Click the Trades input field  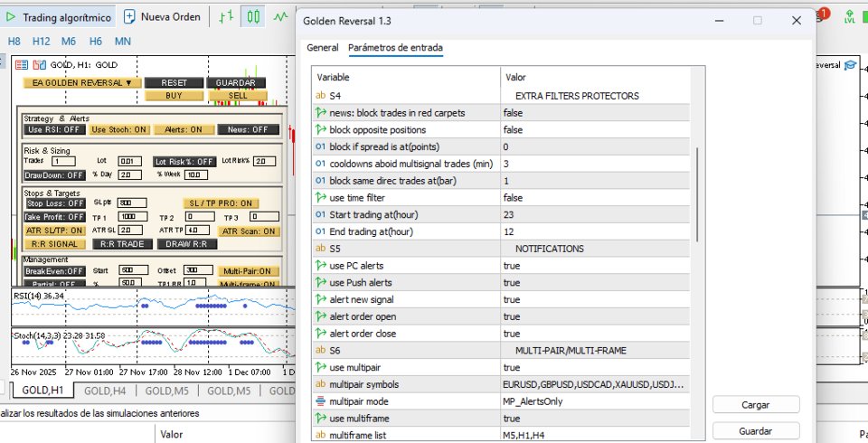pyautogui.click(x=63, y=161)
